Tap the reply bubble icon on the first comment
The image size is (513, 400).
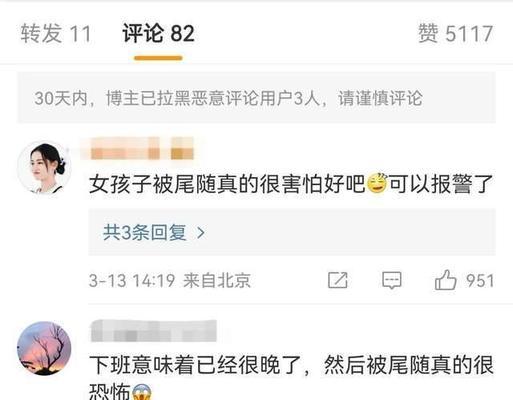[391, 280]
